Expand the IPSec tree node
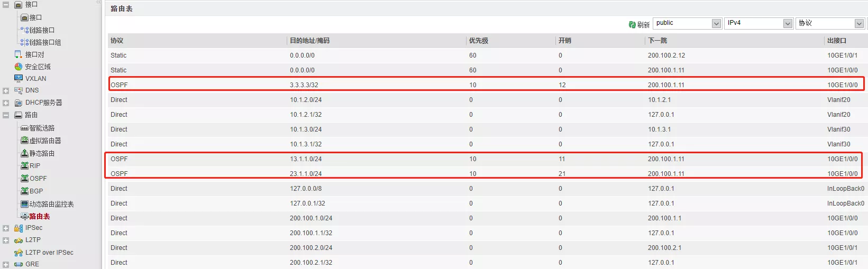This screenshot has width=868, height=269. pos(6,228)
